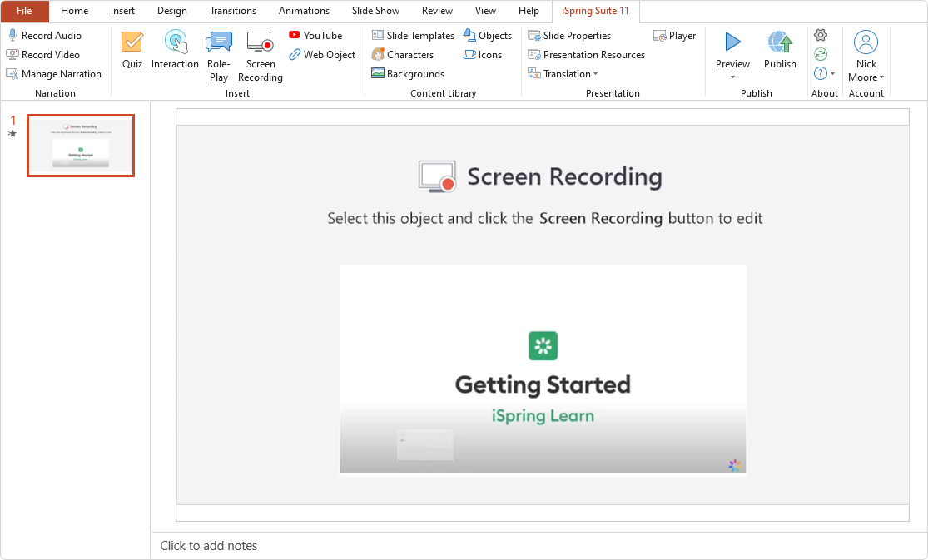Click the Screen Recording heading on the slide
The height and width of the screenshot is (560, 928).
click(x=564, y=176)
